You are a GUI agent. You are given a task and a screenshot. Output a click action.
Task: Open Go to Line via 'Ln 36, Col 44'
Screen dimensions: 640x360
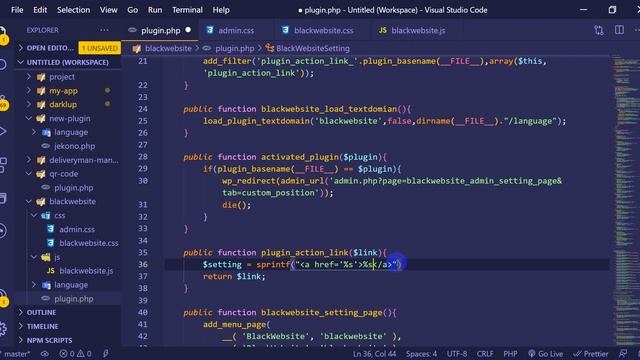click(374, 354)
